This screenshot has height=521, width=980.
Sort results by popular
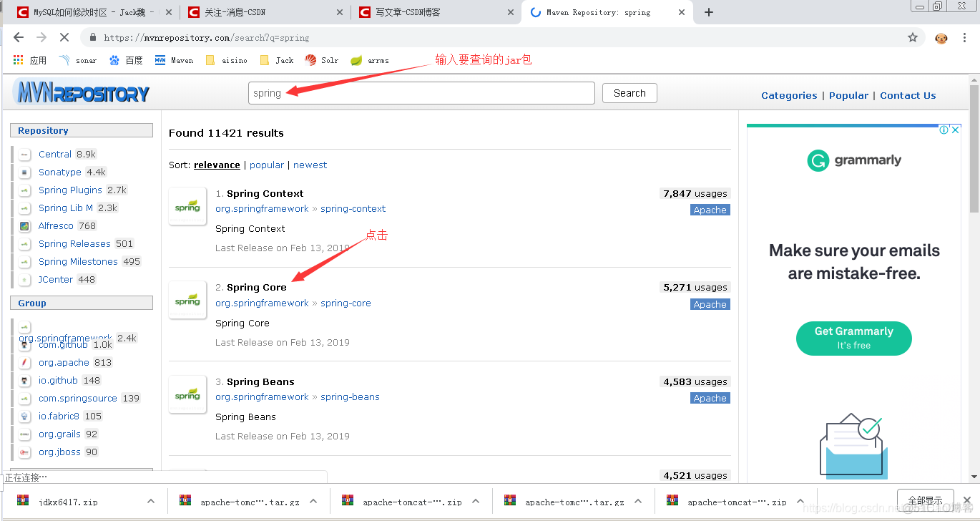tap(267, 165)
